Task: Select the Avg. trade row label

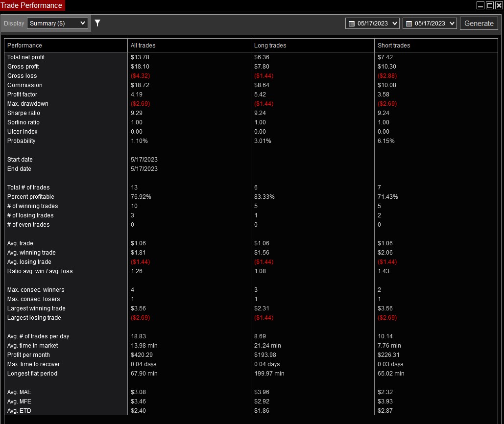Action: coord(20,243)
